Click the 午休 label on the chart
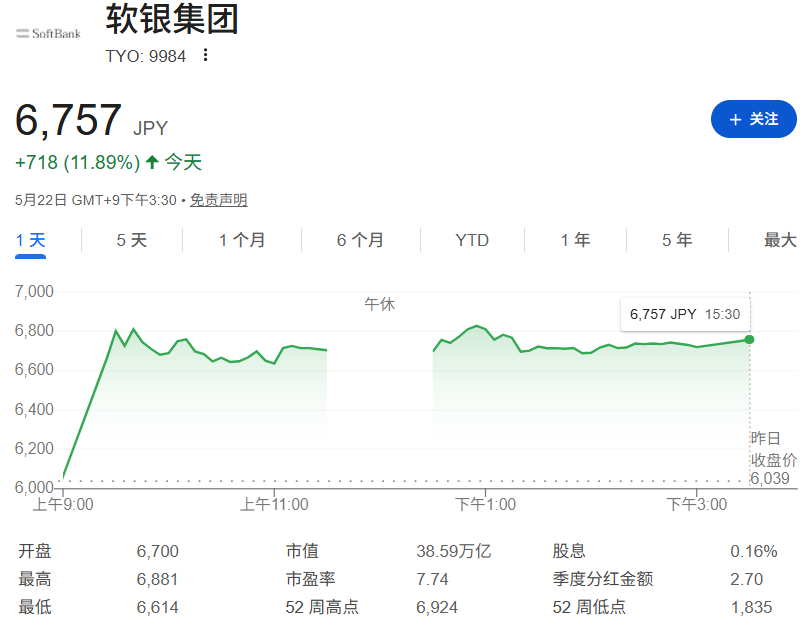 [380, 304]
